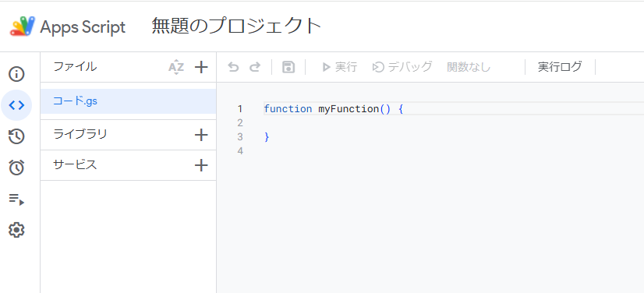Save the project with floppy disk icon
Image resolution: width=644 pixels, height=293 pixels.
[288, 67]
